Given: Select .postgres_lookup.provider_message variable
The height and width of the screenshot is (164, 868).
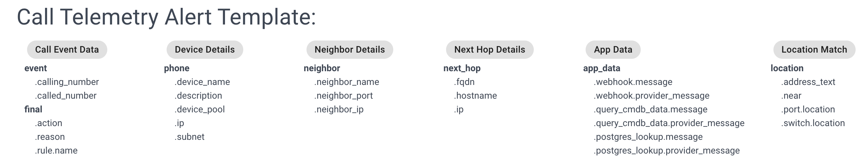Looking at the screenshot, I should [666, 151].
